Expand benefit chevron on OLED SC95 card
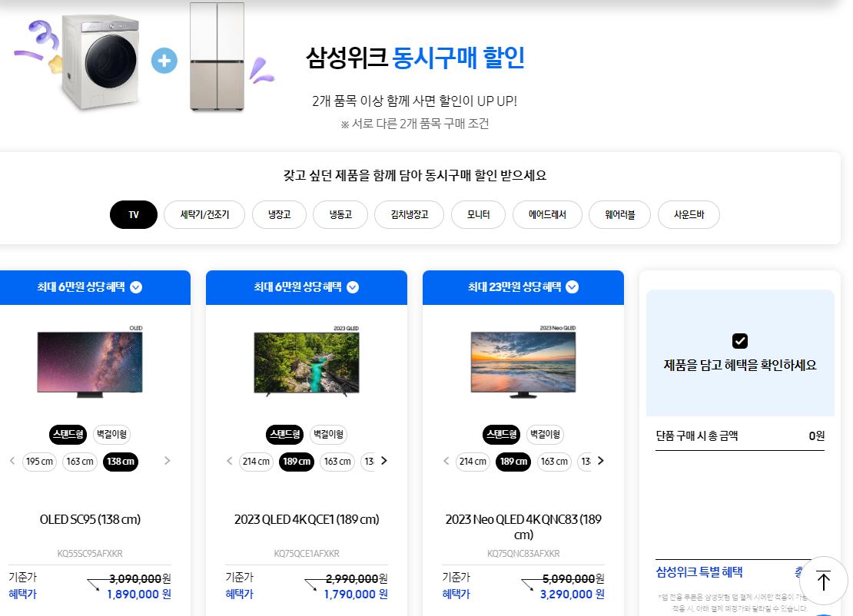853x616 pixels. pyautogui.click(x=136, y=287)
